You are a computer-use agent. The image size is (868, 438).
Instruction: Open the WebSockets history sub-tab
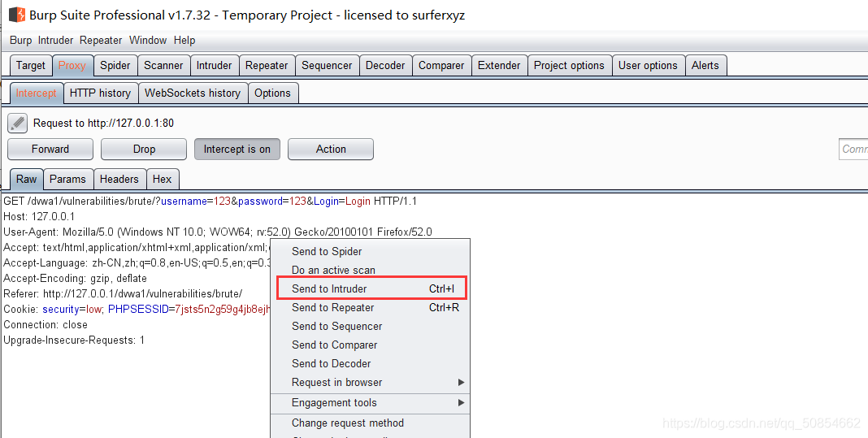[193, 93]
